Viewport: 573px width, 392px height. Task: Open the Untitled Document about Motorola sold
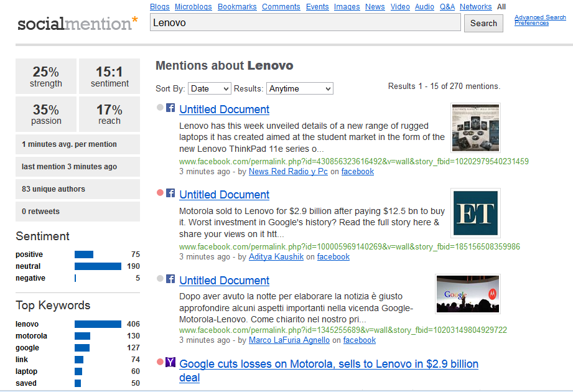click(x=225, y=194)
